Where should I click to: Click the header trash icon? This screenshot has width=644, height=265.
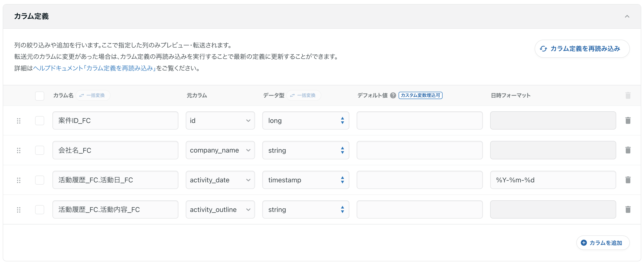click(628, 95)
